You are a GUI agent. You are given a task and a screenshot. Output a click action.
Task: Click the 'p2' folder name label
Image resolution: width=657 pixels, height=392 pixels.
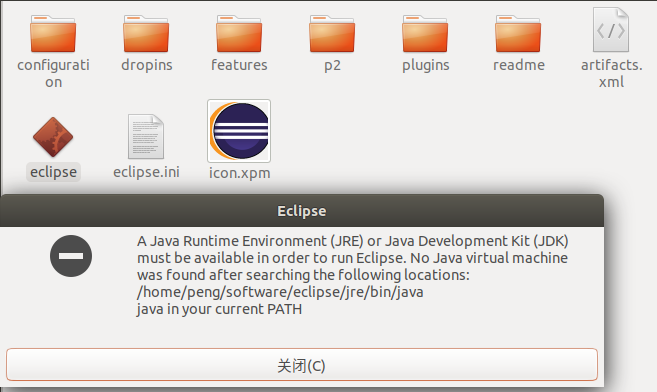coord(332,66)
